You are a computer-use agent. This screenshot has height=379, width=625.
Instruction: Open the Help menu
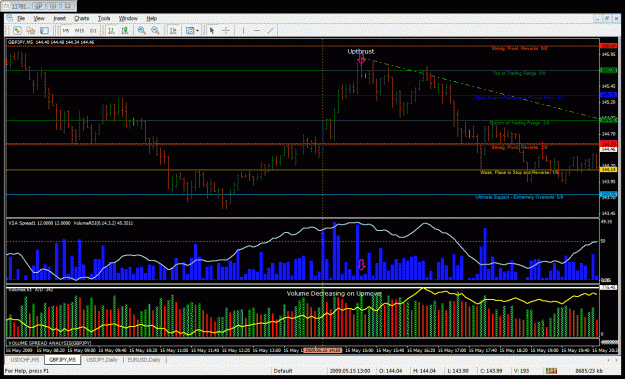151,18
